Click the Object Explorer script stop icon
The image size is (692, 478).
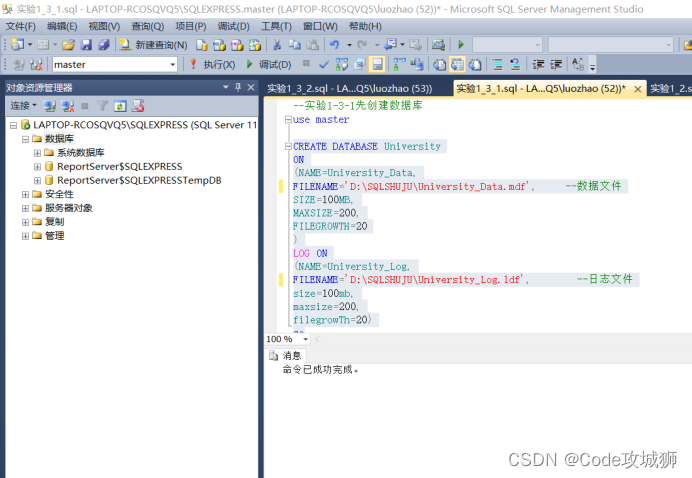point(138,106)
